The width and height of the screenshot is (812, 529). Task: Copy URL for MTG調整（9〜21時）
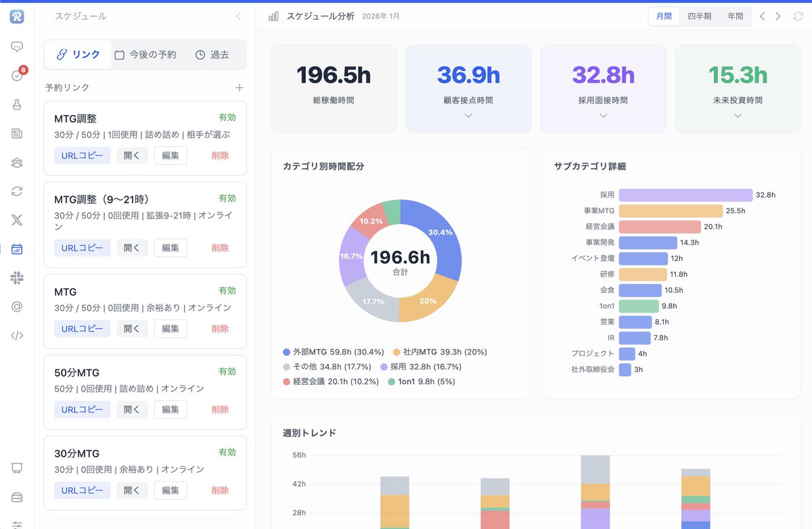point(83,248)
